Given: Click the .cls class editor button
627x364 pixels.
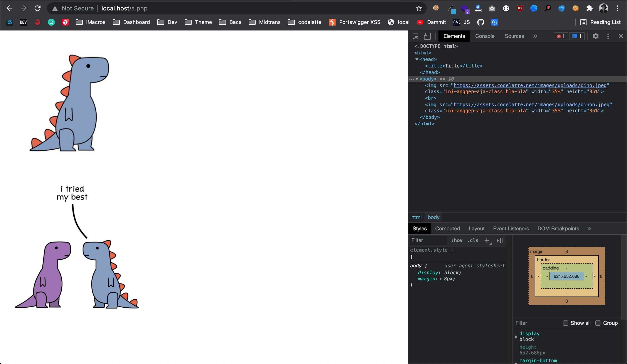Looking at the screenshot, I should (473, 240).
